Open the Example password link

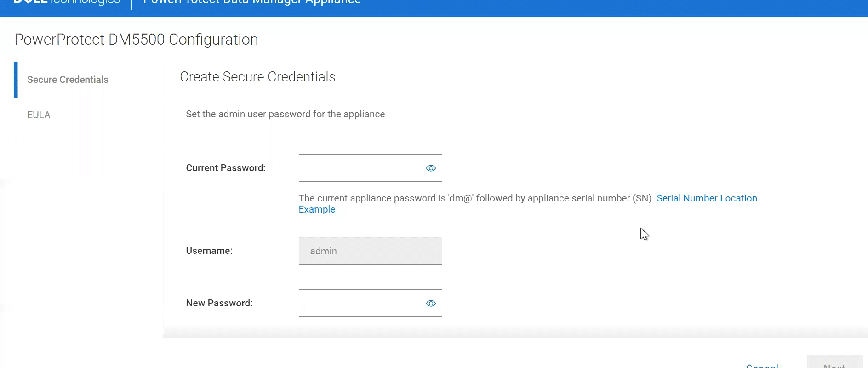point(317,209)
